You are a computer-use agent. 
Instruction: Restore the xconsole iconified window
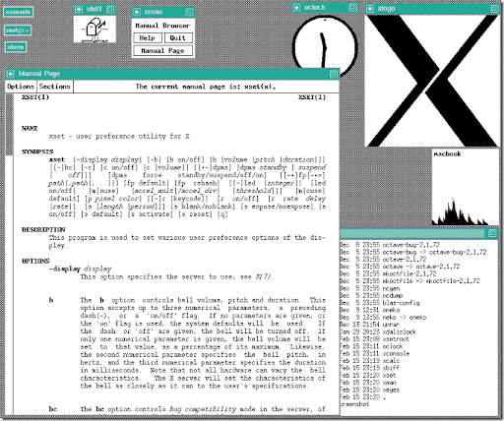pyautogui.click(x=18, y=12)
